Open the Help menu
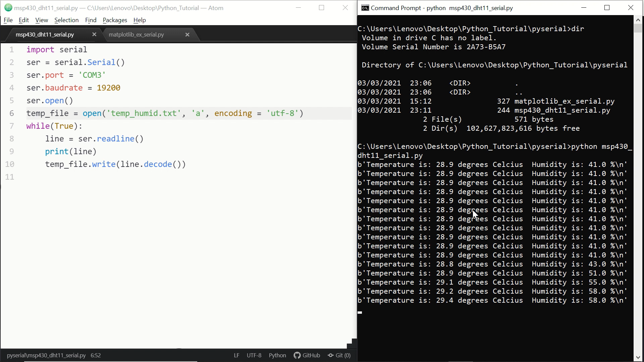Image resolution: width=644 pixels, height=362 pixels. tap(140, 20)
